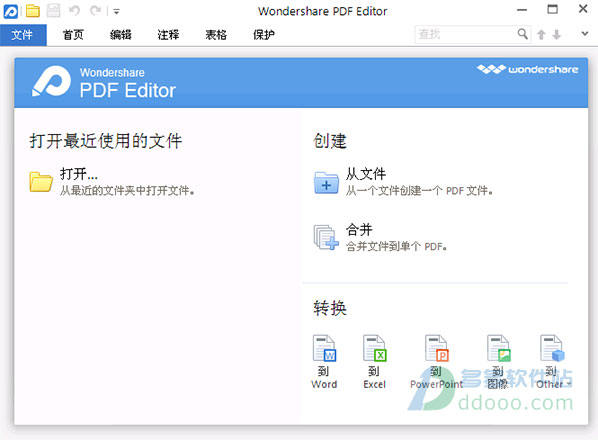This screenshot has width=598, height=440.
Task: Collapse the ribbon using the chevron
Action: click(x=585, y=34)
